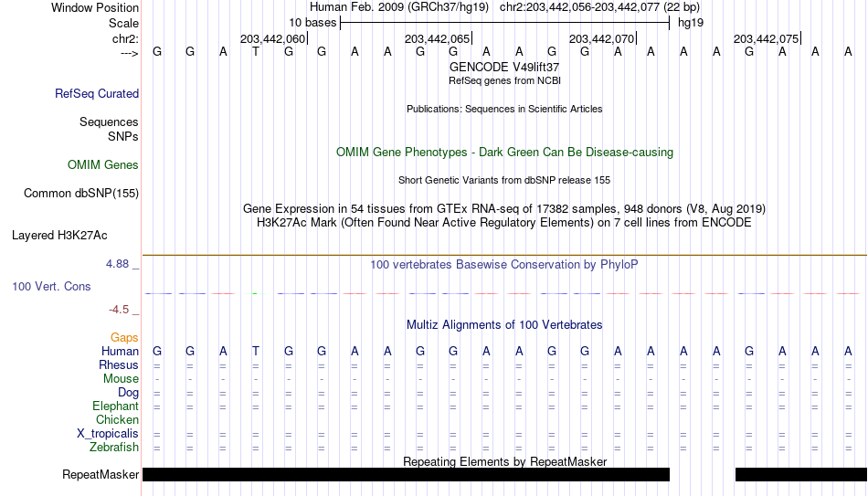Click the Common dbSNP(155) track label

pyautogui.click(x=81, y=194)
